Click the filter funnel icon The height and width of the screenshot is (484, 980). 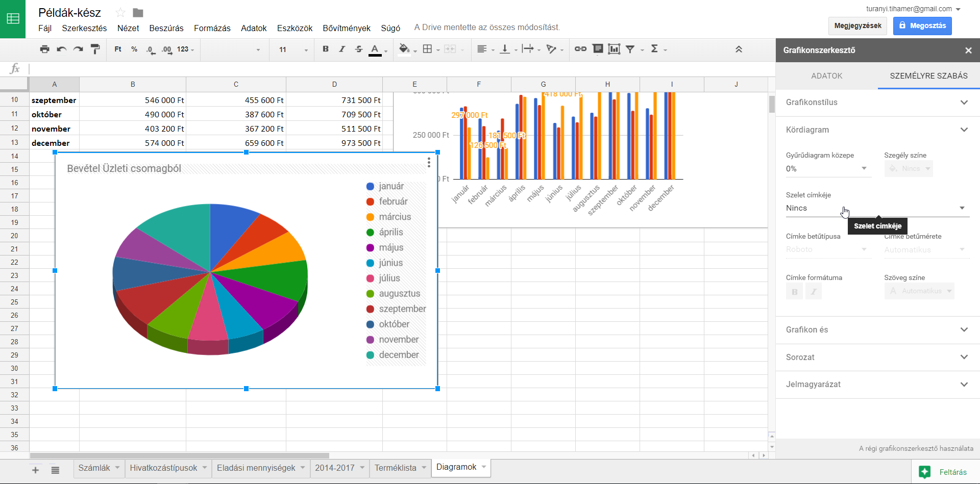coord(630,49)
